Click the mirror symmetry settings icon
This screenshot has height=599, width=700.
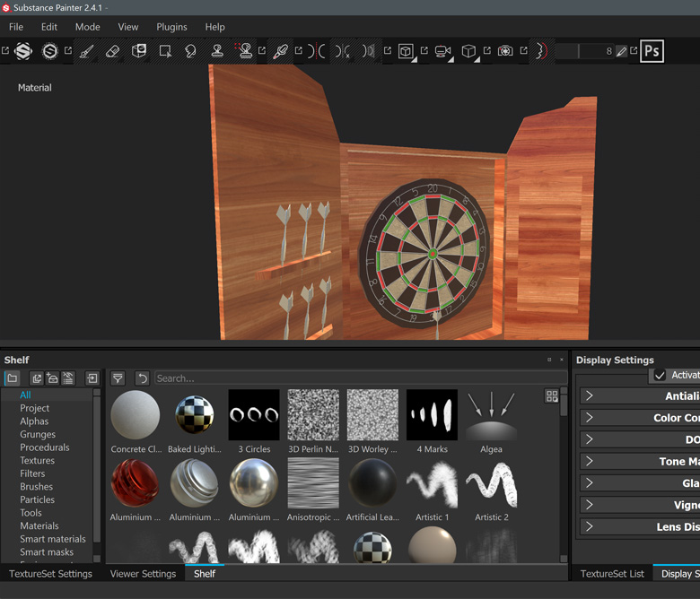[369, 51]
